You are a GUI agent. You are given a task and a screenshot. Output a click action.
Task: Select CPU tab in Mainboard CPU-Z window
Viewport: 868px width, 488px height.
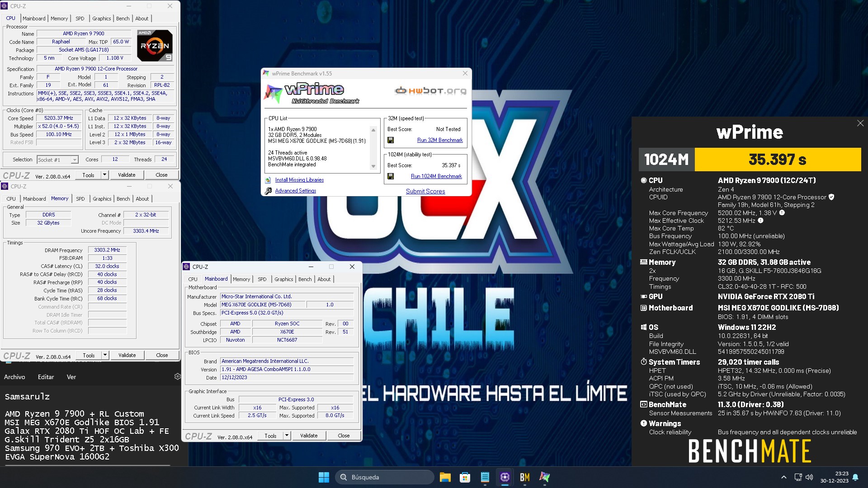pyautogui.click(x=193, y=279)
